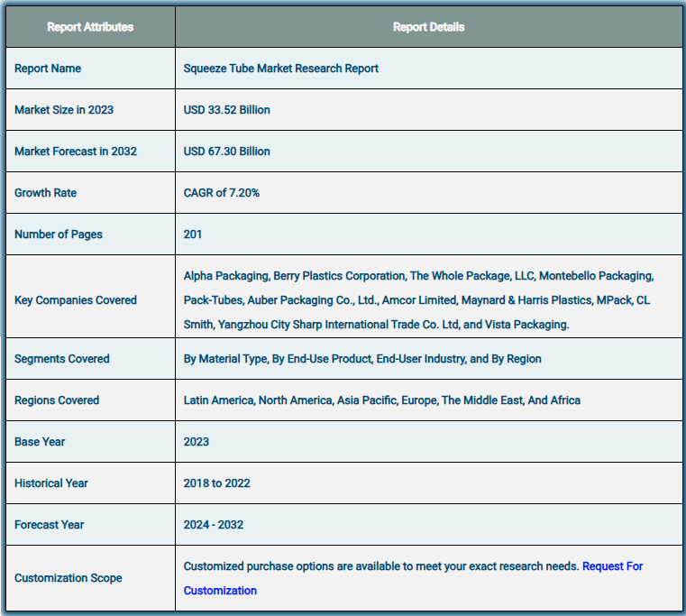The height and width of the screenshot is (616, 686).
Task: Click the 'Customization Scope' label
Action: click(69, 578)
